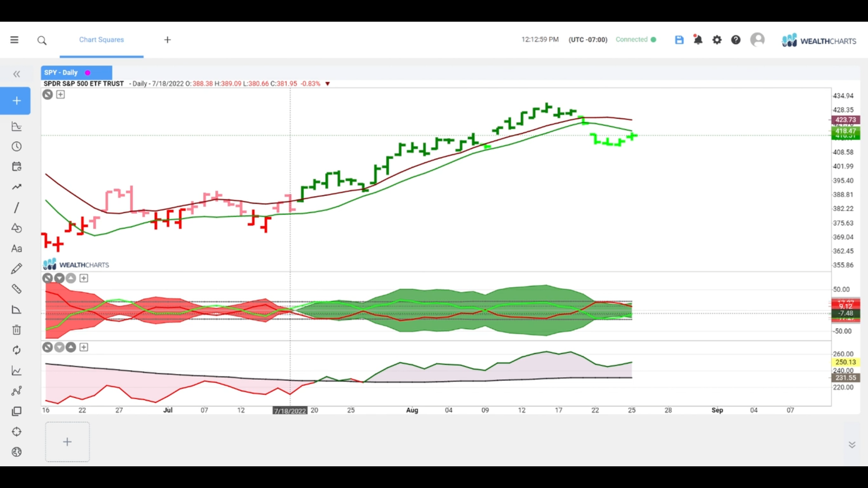Open the timeframe clock icon
Image resolution: width=868 pixels, height=488 pixels.
[x=17, y=147]
